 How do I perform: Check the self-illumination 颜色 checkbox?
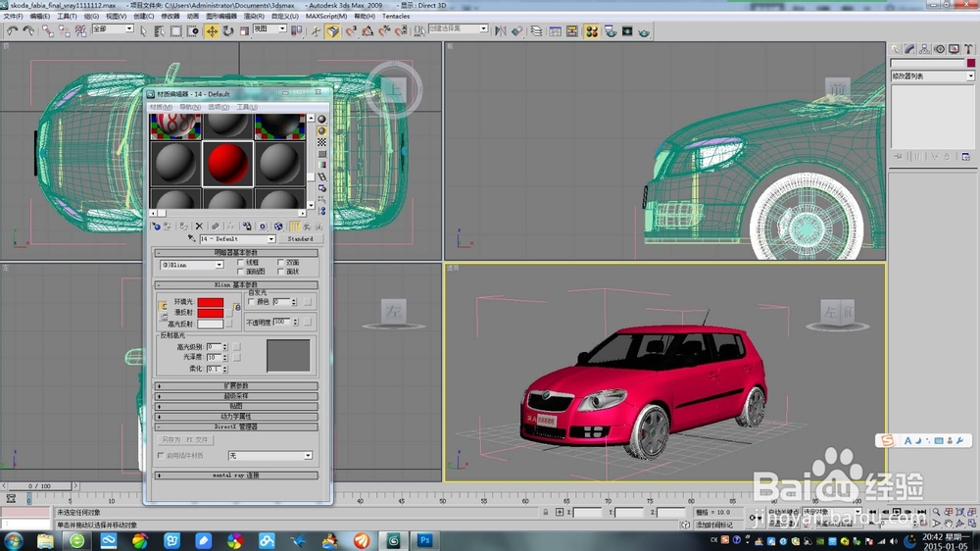(251, 302)
